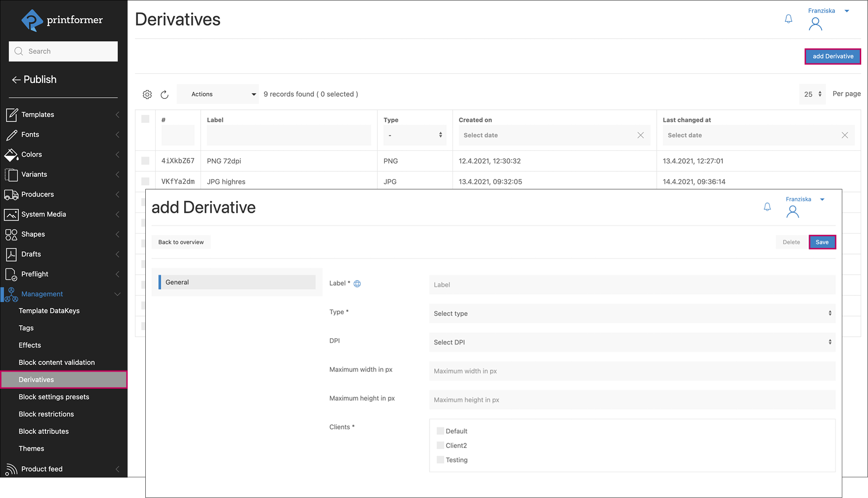This screenshot has width=868, height=498.
Task: Select the Shapes sidebar icon
Action: click(11, 234)
